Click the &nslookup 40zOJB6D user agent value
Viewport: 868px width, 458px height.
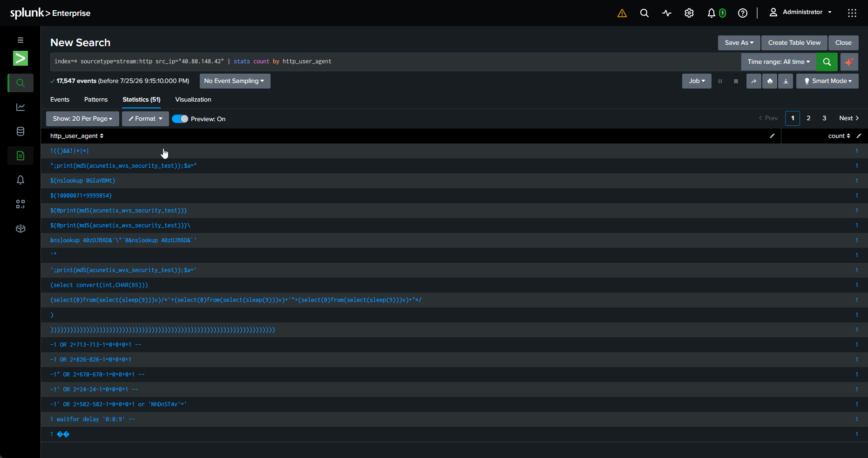pos(123,240)
